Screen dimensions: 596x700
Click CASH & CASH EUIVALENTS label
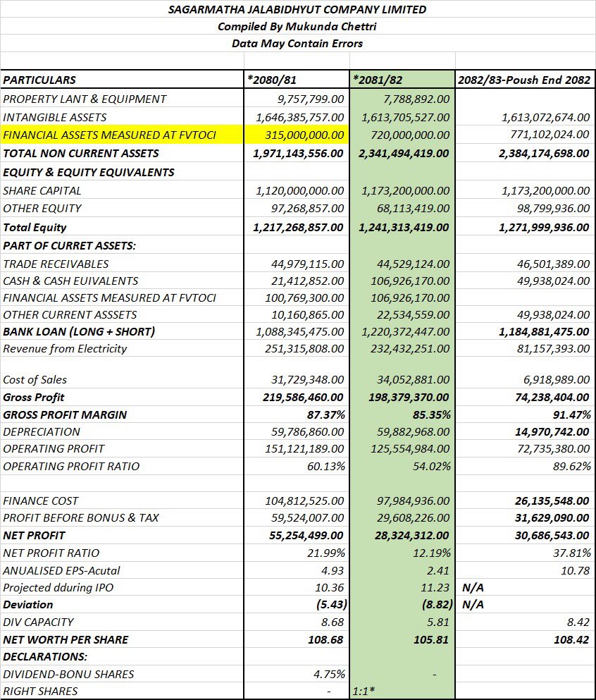tap(70, 281)
